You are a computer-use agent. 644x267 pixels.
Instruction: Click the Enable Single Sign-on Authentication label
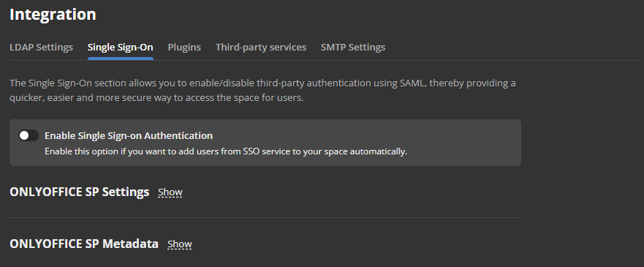[129, 135]
